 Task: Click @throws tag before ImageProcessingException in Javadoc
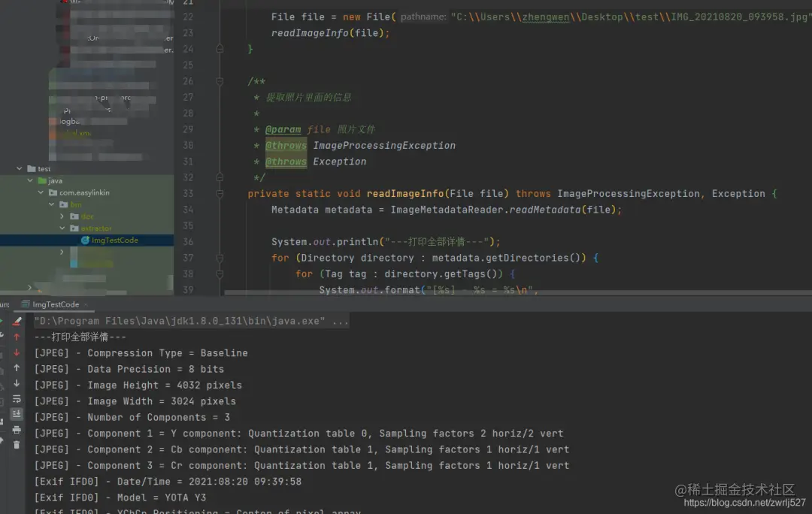286,146
